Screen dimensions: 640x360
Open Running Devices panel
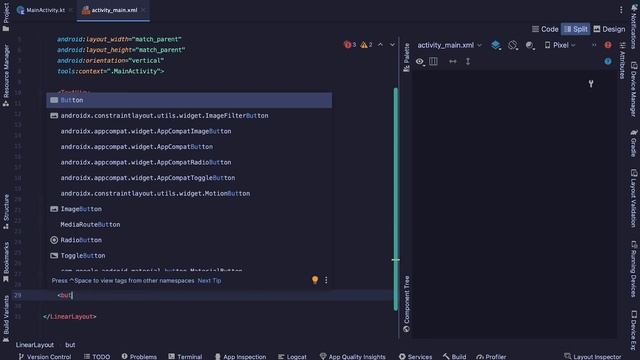(x=633, y=269)
